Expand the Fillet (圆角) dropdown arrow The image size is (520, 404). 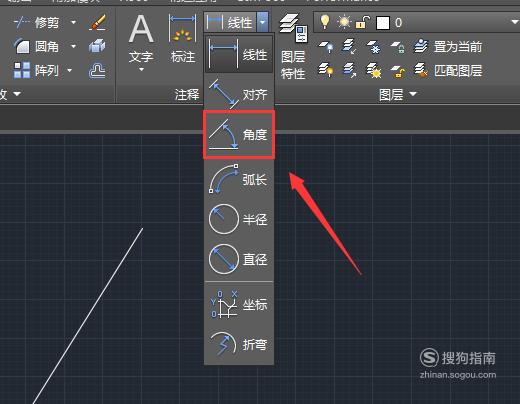[73, 46]
